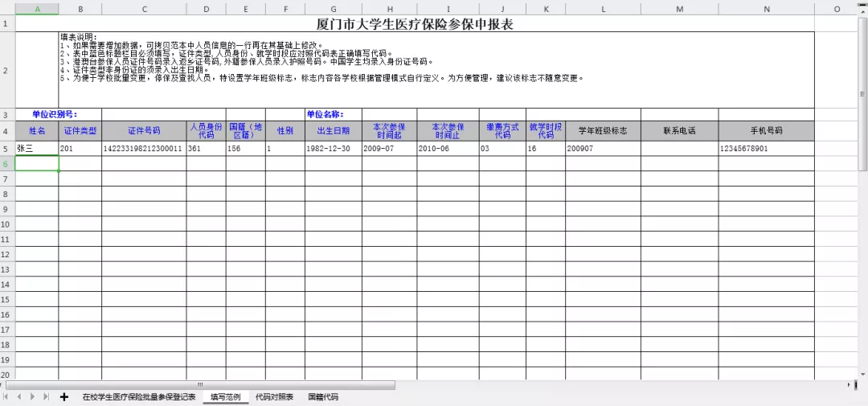
Task: Go to the next sheet tab arrow
Action: tap(33, 397)
